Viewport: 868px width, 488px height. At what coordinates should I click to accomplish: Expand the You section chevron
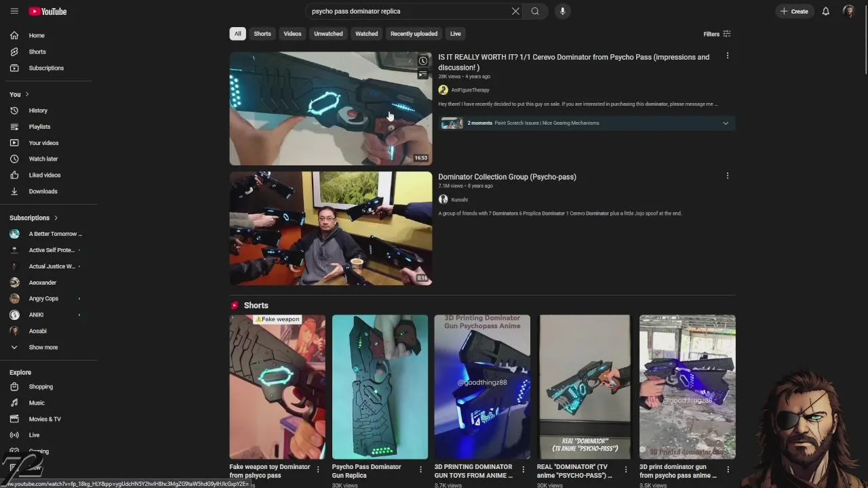pyautogui.click(x=27, y=94)
